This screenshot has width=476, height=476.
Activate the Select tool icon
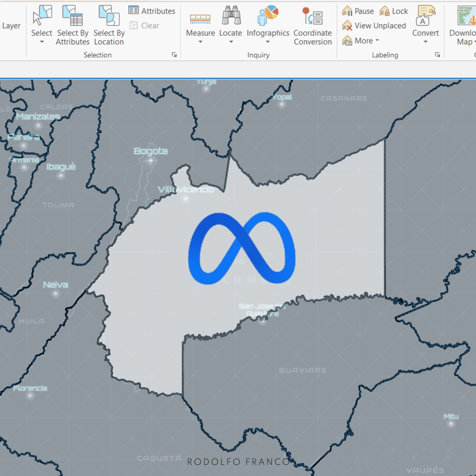point(42,15)
